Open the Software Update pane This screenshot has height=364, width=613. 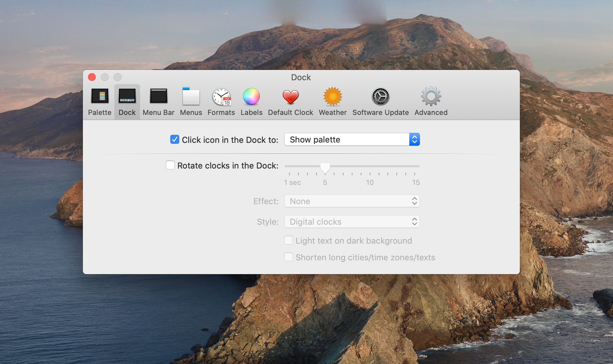[380, 101]
